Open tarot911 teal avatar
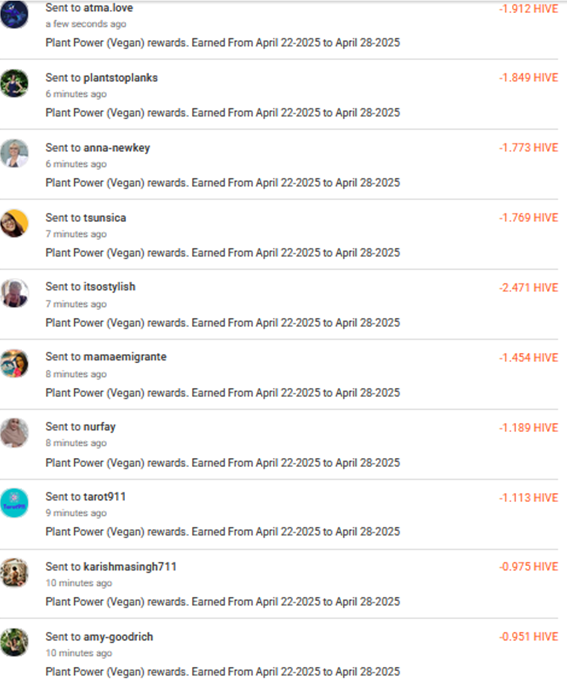The height and width of the screenshot is (687, 567). click(14, 503)
